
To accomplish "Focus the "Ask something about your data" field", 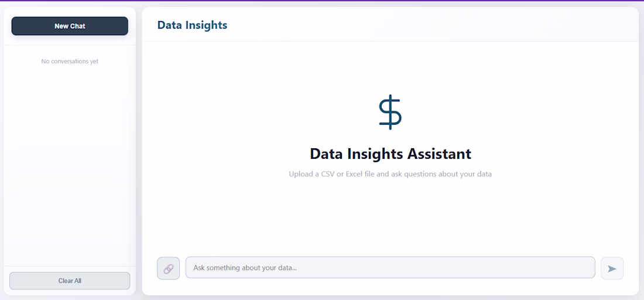I will coord(390,268).
